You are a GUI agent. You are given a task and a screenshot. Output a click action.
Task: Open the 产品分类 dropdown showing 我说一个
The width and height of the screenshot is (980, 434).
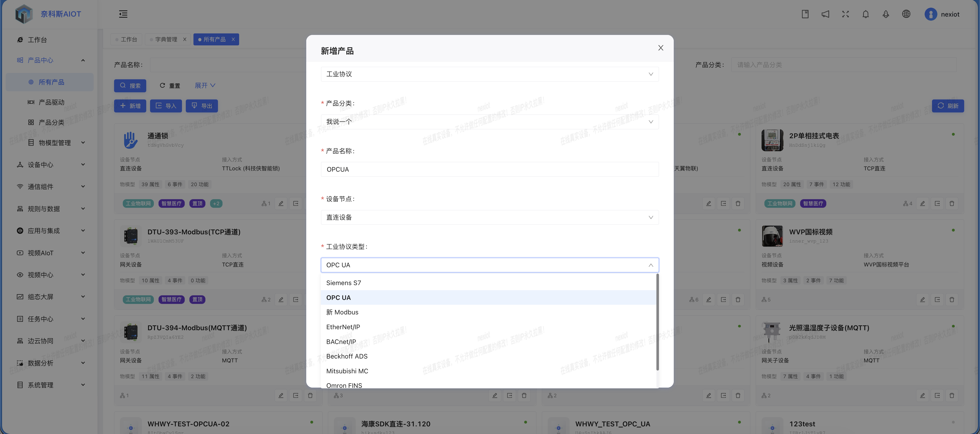[490, 122]
